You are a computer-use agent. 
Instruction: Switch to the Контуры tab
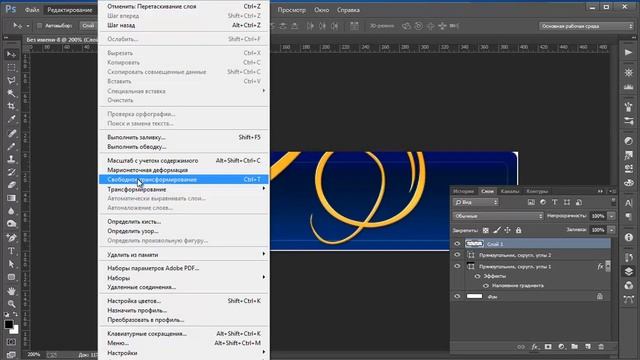point(537,191)
